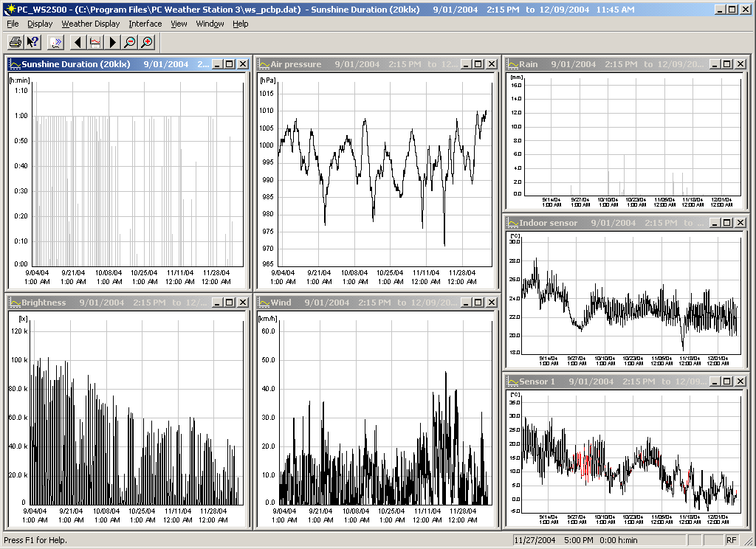Open the View menu
The image size is (756, 549).
(x=179, y=24)
